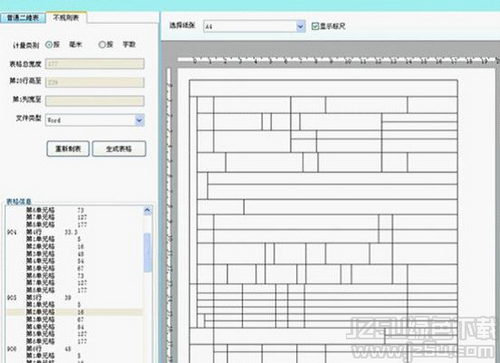
Task: Click the top wide cell in table preview
Action: click(323, 88)
